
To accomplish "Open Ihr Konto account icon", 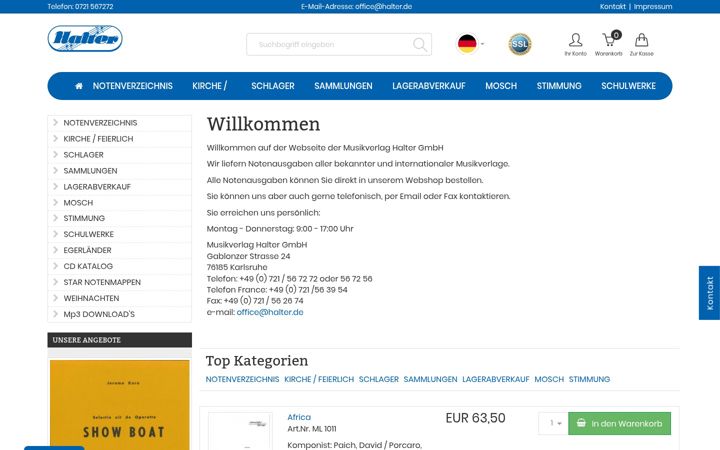I will pyautogui.click(x=575, y=45).
